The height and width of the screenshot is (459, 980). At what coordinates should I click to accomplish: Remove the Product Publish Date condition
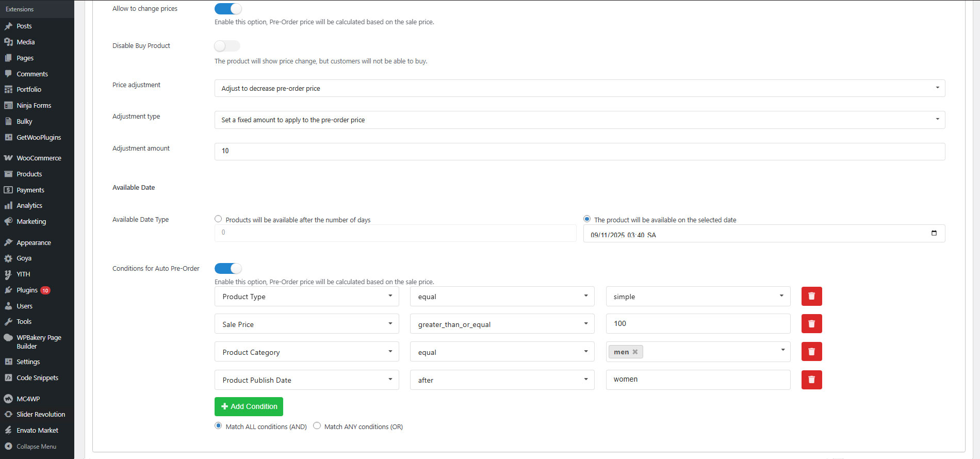811,380
